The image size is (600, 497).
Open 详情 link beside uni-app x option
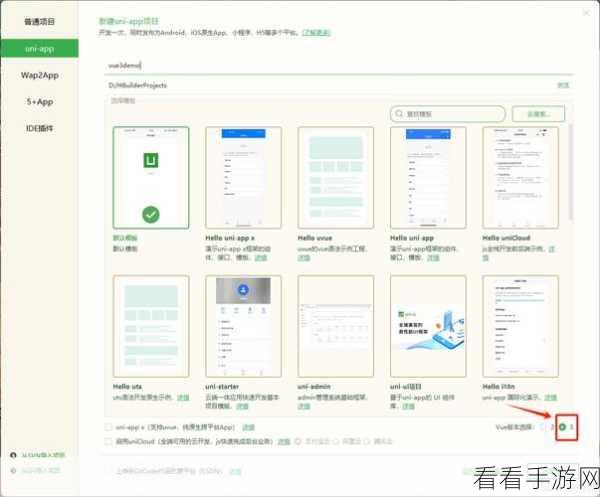point(248,427)
